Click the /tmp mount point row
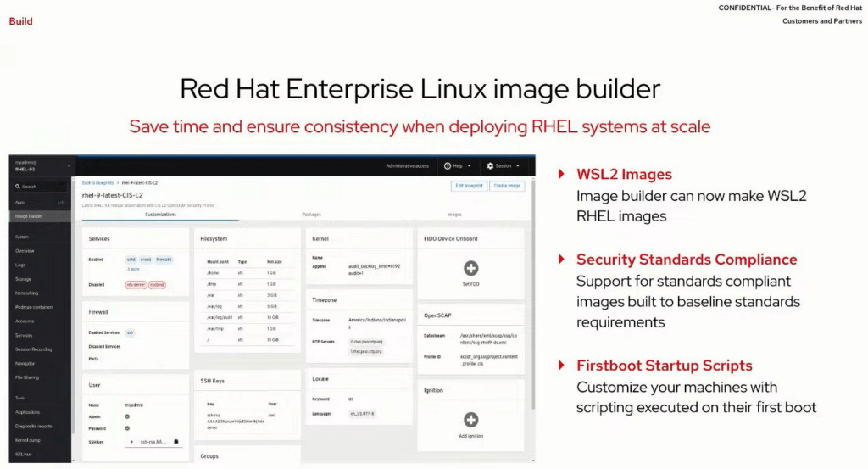Image resolution: width=868 pixels, height=469 pixels. [x=247, y=284]
